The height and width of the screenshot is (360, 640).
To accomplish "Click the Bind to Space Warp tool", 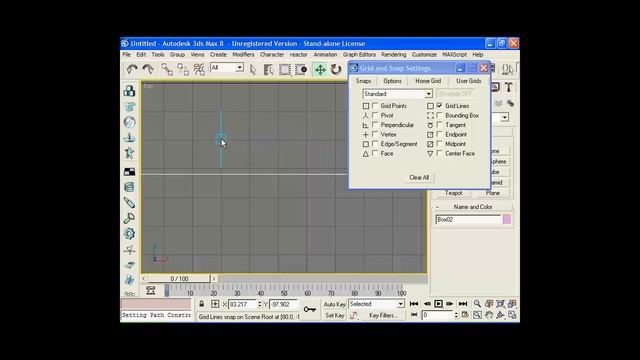I will point(199,69).
